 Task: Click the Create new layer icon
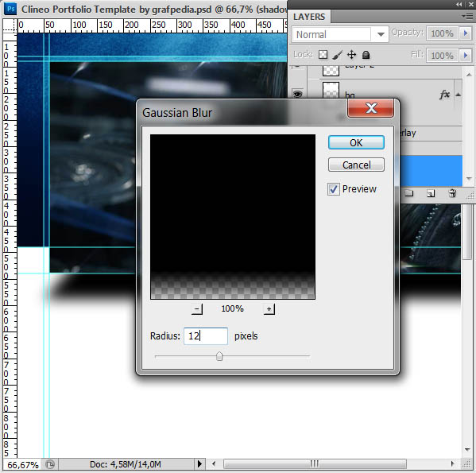coord(431,193)
